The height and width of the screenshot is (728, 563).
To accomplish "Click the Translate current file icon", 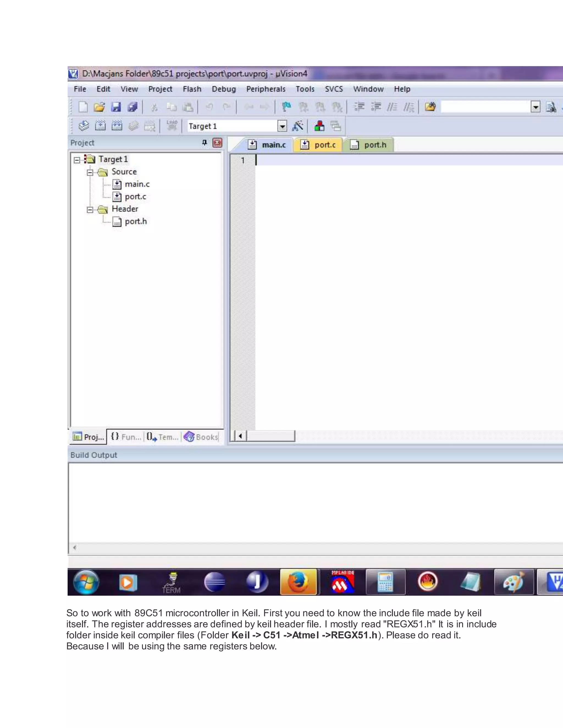I will pyautogui.click(x=84, y=126).
